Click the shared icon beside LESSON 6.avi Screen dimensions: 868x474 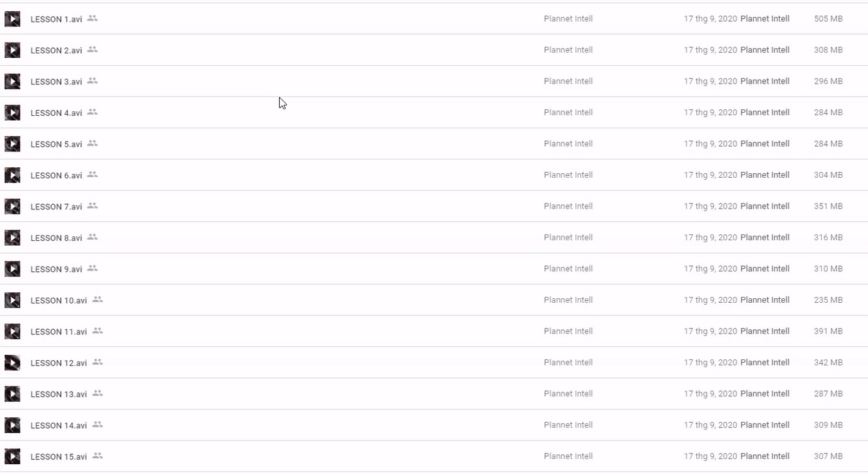pyautogui.click(x=93, y=174)
